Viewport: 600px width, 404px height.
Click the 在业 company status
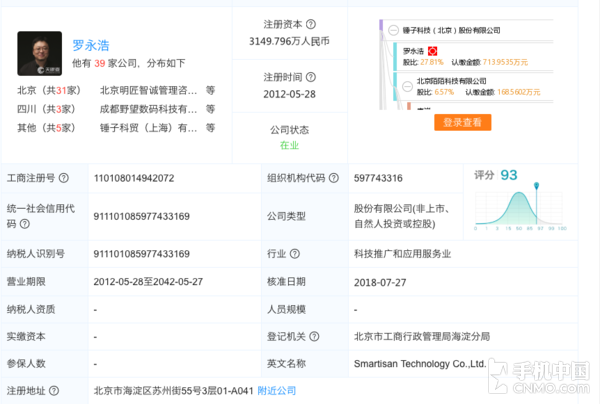click(289, 145)
